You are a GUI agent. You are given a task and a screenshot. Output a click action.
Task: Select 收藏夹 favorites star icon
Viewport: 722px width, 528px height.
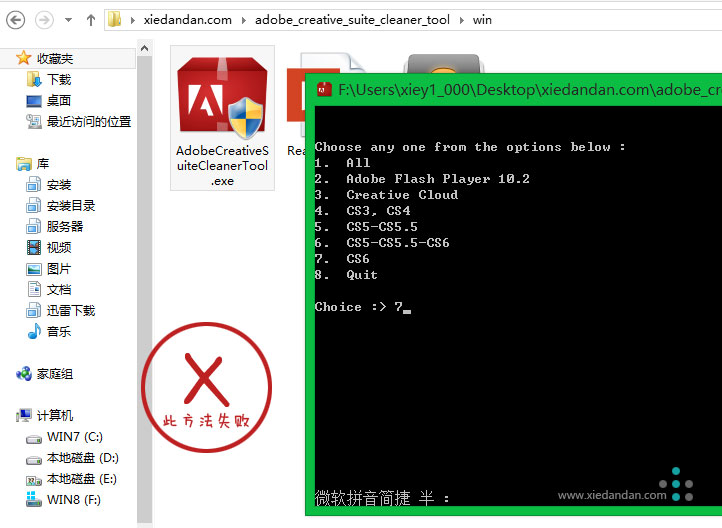23,58
